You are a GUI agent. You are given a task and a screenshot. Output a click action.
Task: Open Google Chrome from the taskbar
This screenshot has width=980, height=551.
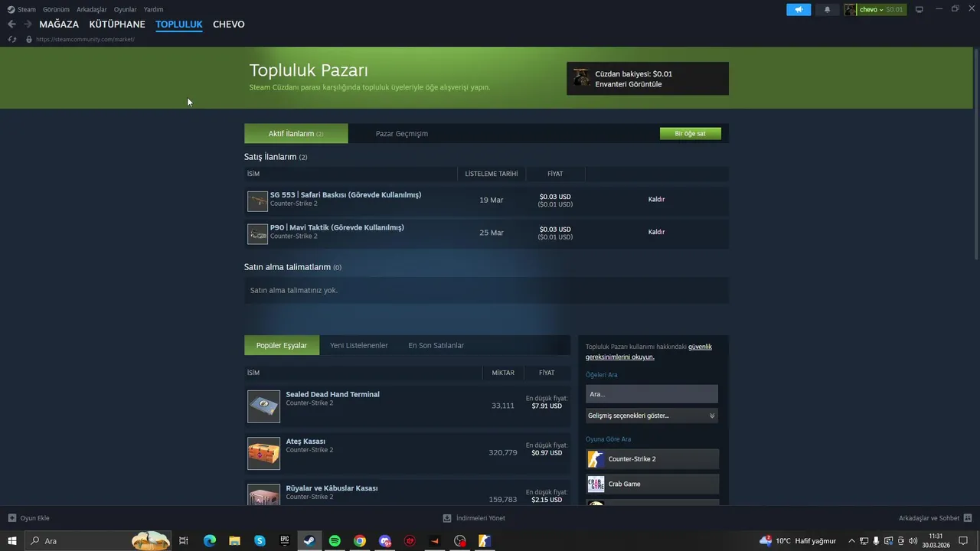click(360, 541)
